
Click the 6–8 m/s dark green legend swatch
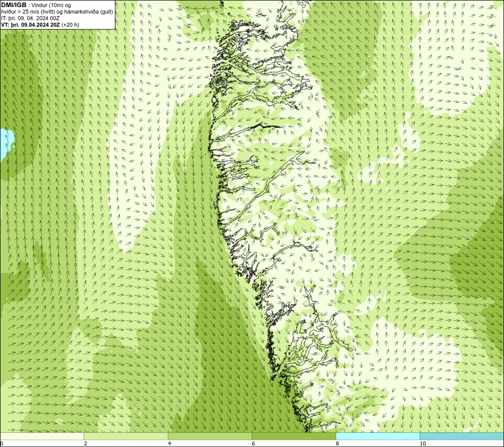(294, 436)
